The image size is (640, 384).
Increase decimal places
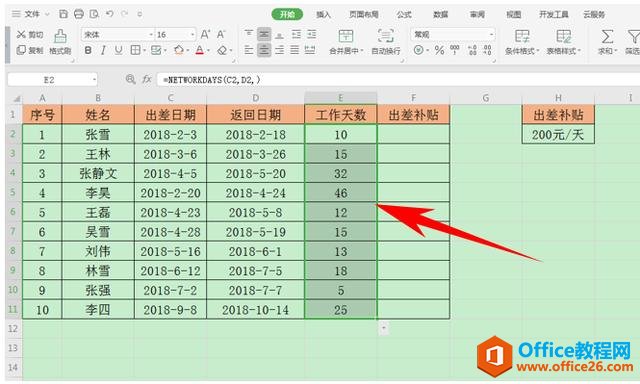[472, 50]
